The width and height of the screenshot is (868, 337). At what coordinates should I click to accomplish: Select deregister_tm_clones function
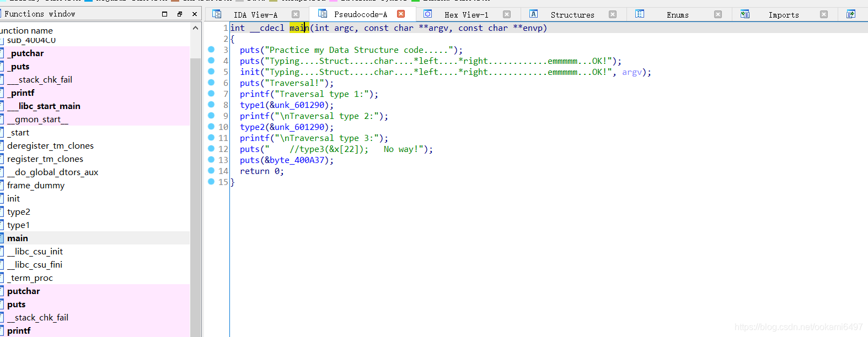point(95,145)
